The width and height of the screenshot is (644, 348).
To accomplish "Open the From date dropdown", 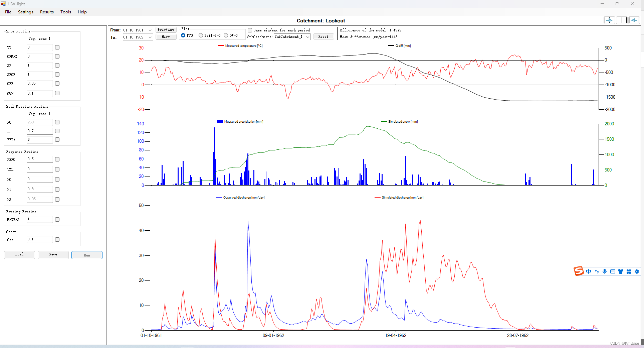I will 150,30.
